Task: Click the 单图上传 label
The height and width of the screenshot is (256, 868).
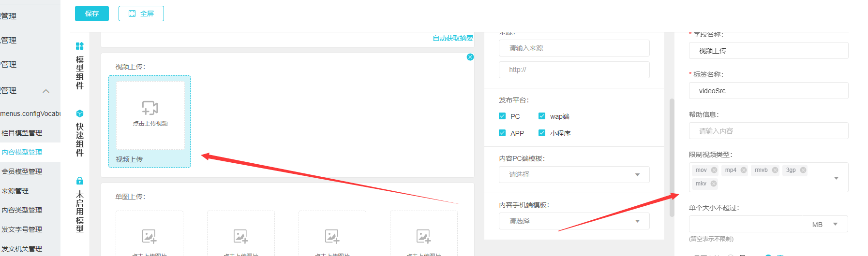Action: tap(130, 197)
